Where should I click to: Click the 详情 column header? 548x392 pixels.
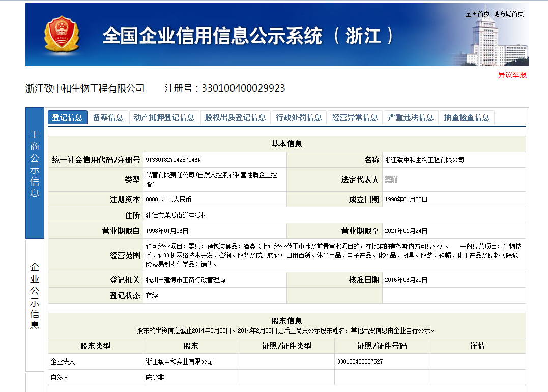pyautogui.click(x=477, y=346)
